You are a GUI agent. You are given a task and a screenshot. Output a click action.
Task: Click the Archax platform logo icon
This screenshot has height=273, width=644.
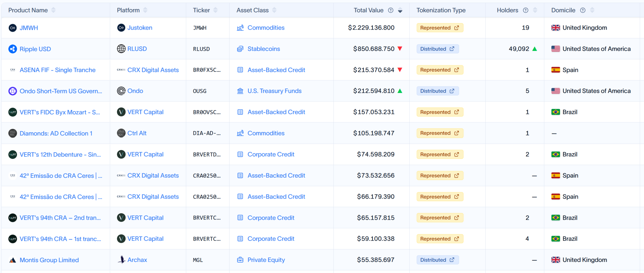point(121,260)
